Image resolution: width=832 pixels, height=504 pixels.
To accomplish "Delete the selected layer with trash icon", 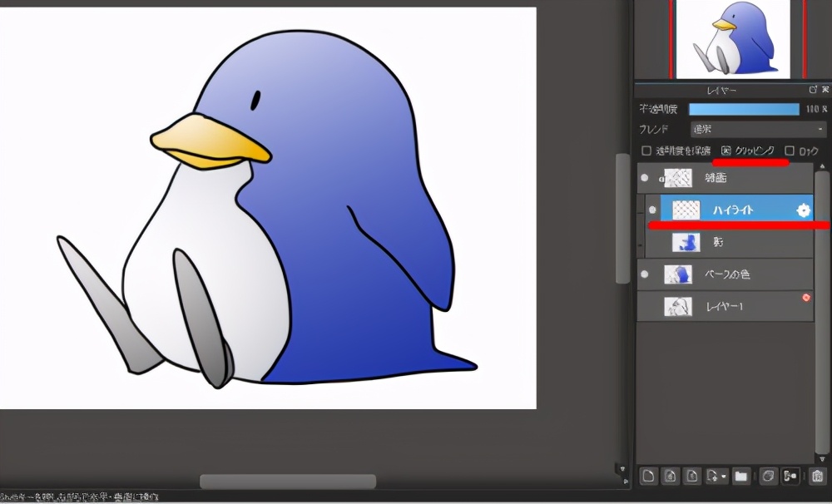I will click(x=817, y=476).
